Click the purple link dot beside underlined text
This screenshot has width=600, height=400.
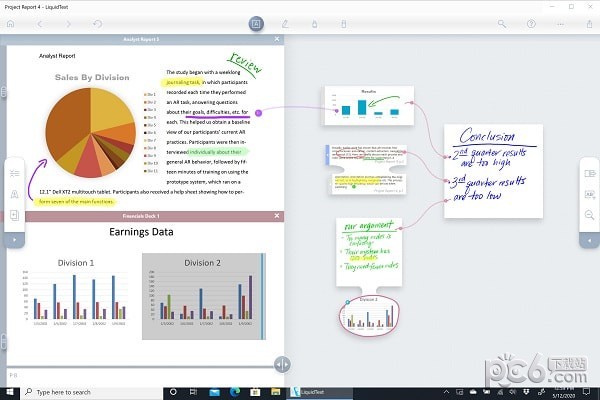click(259, 113)
